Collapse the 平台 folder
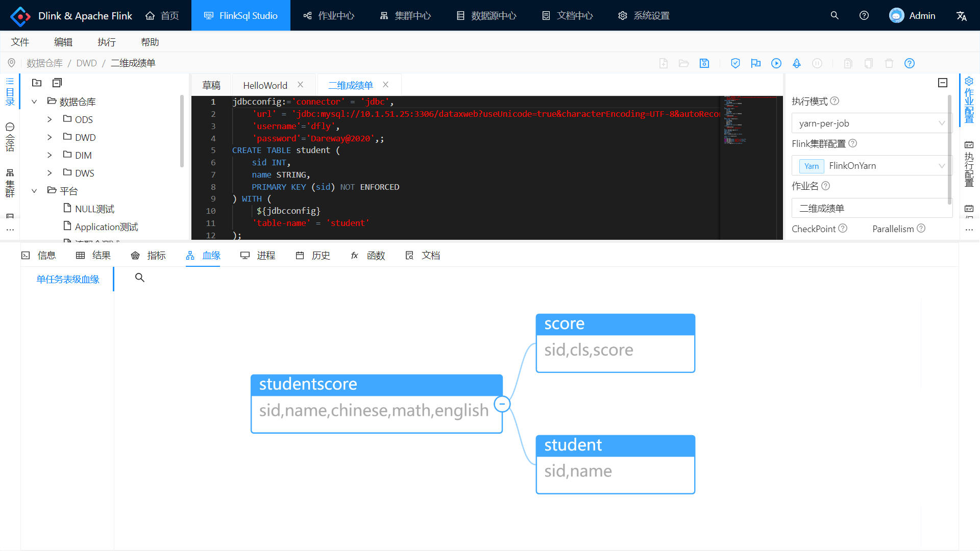 point(34,191)
